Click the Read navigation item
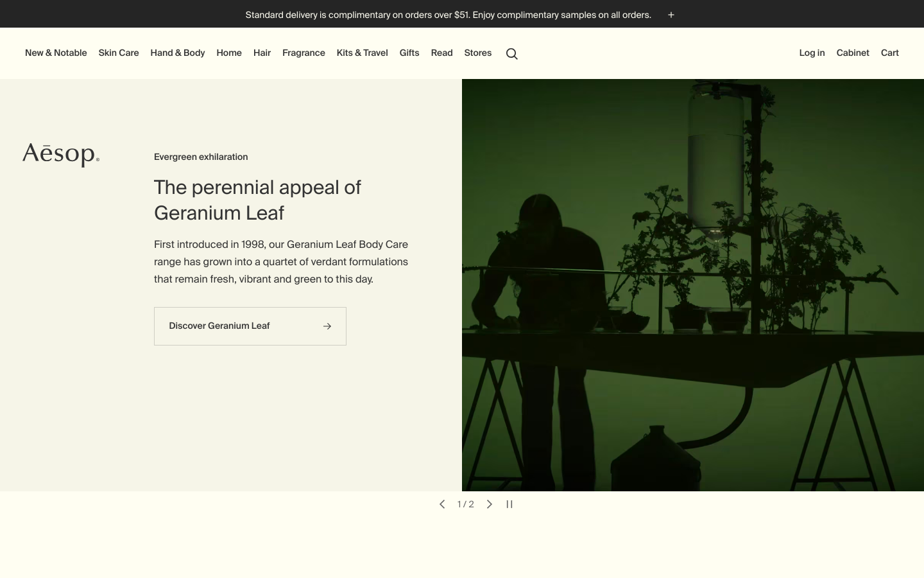The height and width of the screenshot is (578, 924). click(x=441, y=53)
